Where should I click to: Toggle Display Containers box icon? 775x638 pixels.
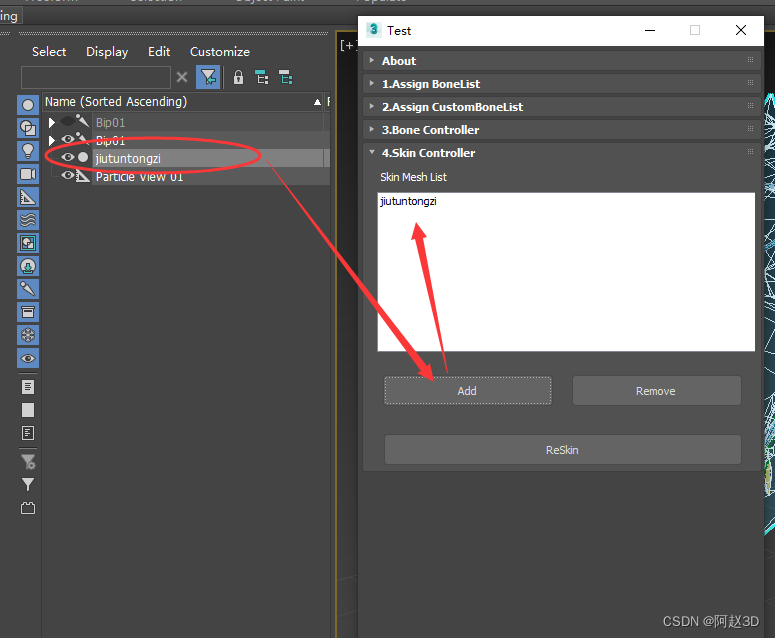tap(28, 312)
